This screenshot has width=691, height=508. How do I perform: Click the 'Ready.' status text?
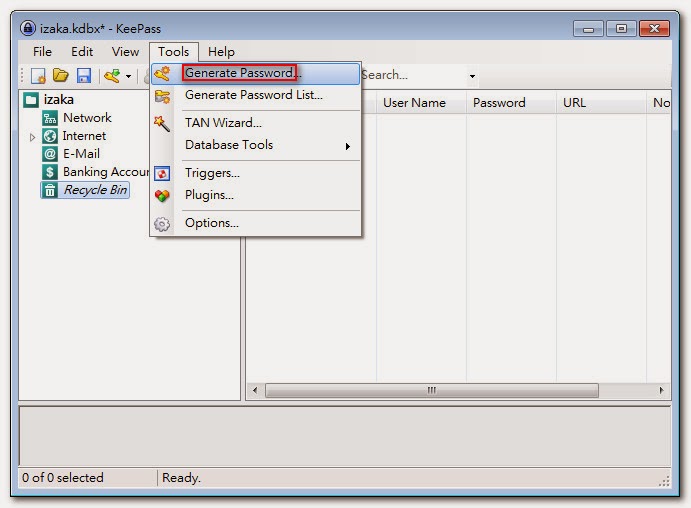tap(181, 478)
